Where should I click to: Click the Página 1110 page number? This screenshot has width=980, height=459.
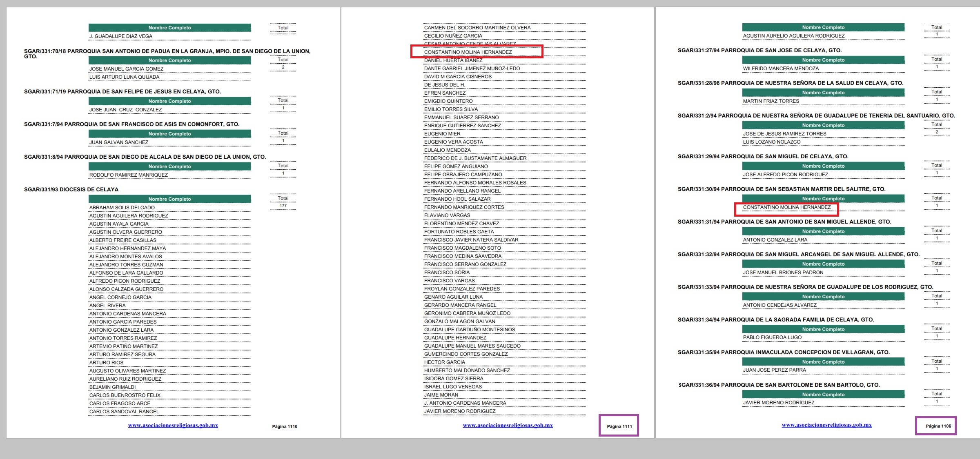click(x=285, y=426)
